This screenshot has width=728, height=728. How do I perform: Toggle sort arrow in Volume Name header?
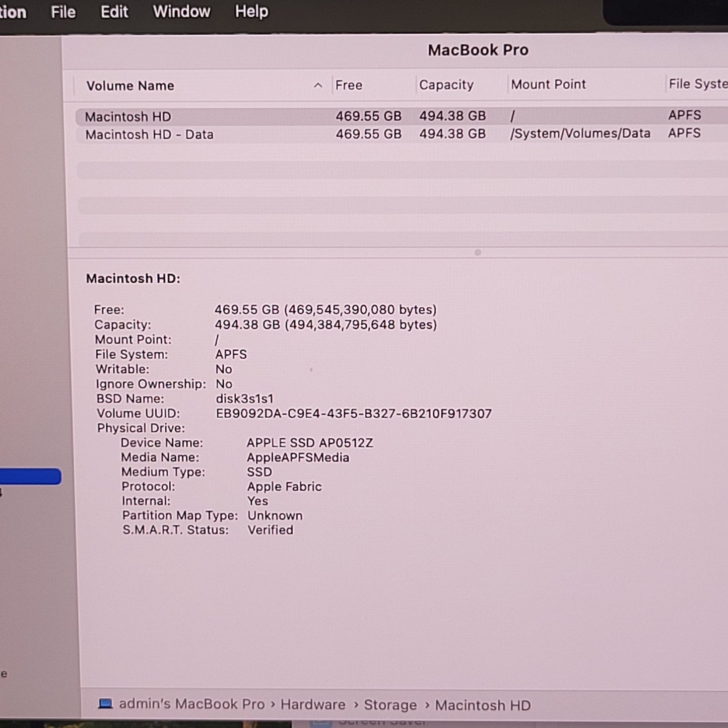318,86
